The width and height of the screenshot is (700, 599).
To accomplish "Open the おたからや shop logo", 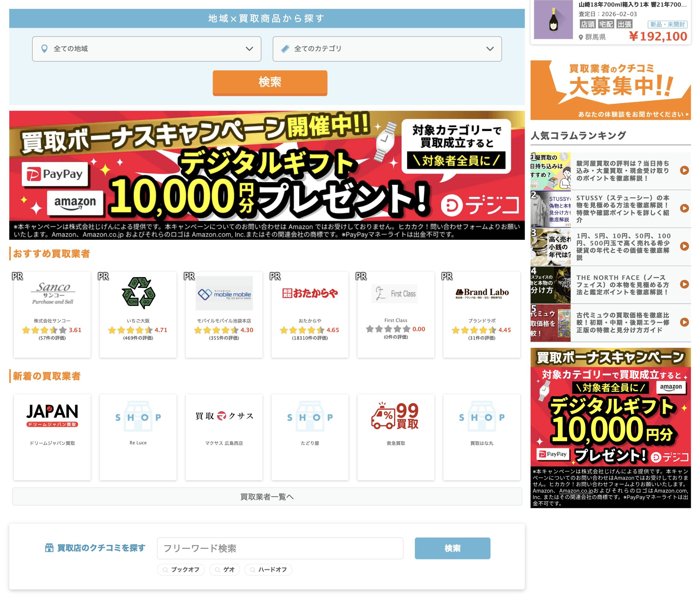I will (310, 293).
